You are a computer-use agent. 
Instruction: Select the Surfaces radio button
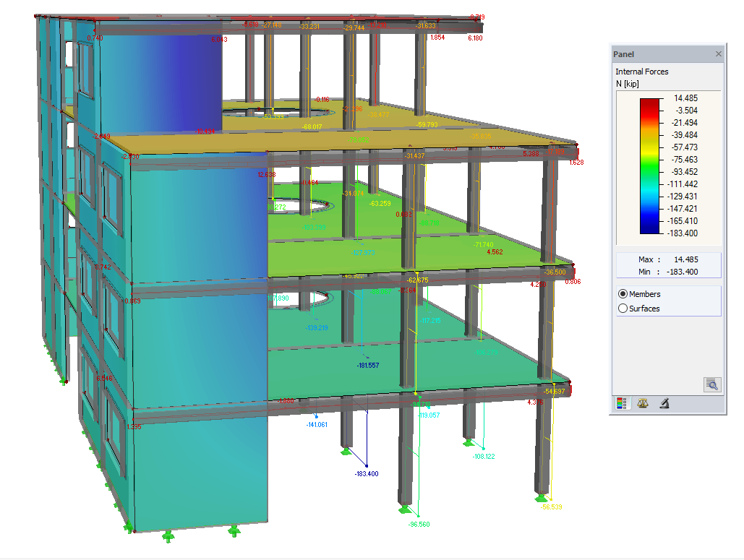point(623,308)
